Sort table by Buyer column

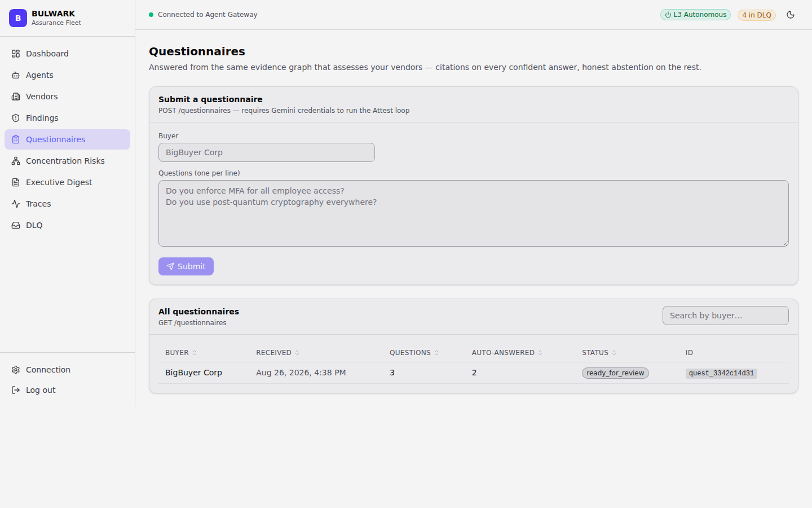(181, 353)
